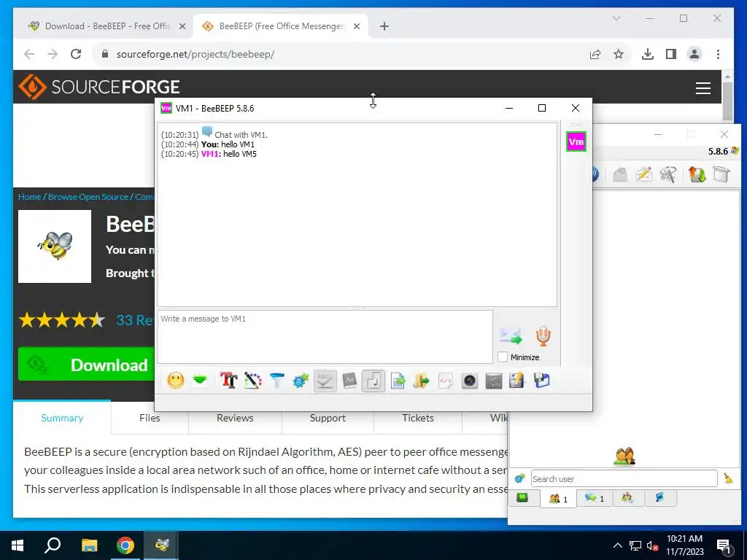
Task: Reload the SourceForge page
Action: 76,54
